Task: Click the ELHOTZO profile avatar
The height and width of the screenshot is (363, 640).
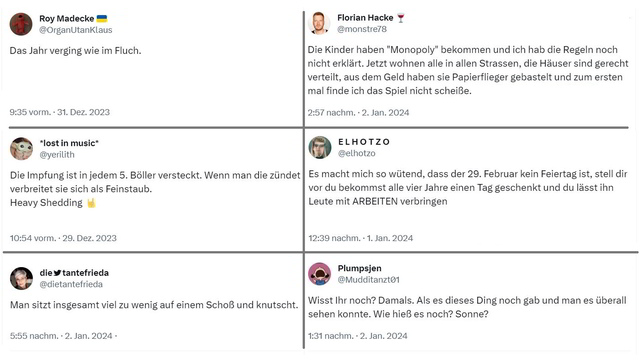Action: coord(320,147)
